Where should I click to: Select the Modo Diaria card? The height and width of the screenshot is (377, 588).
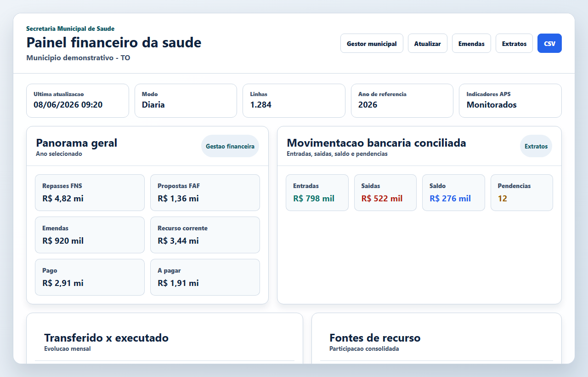click(x=186, y=101)
